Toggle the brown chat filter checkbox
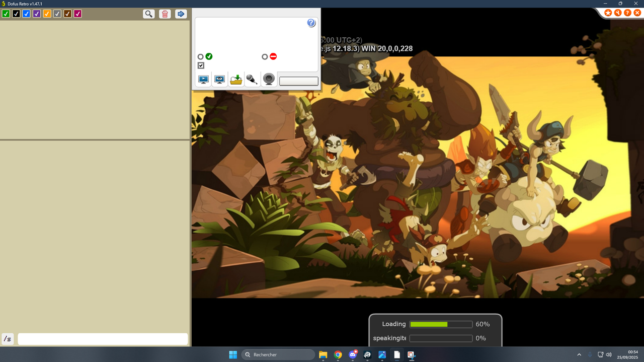Screen dimensions: 644x362 click(67, 14)
